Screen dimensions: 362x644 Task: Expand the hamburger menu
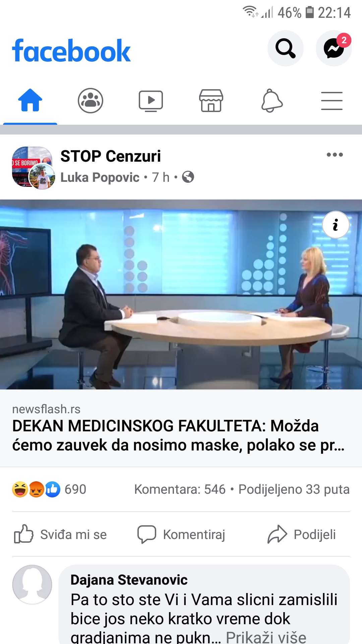[x=332, y=101]
